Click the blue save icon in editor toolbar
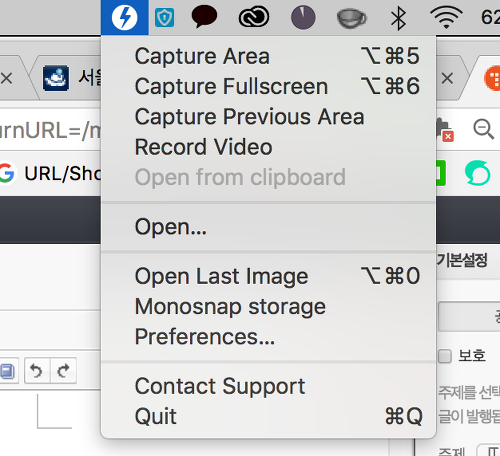Viewport: 500px width, 456px height. (7, 371)
